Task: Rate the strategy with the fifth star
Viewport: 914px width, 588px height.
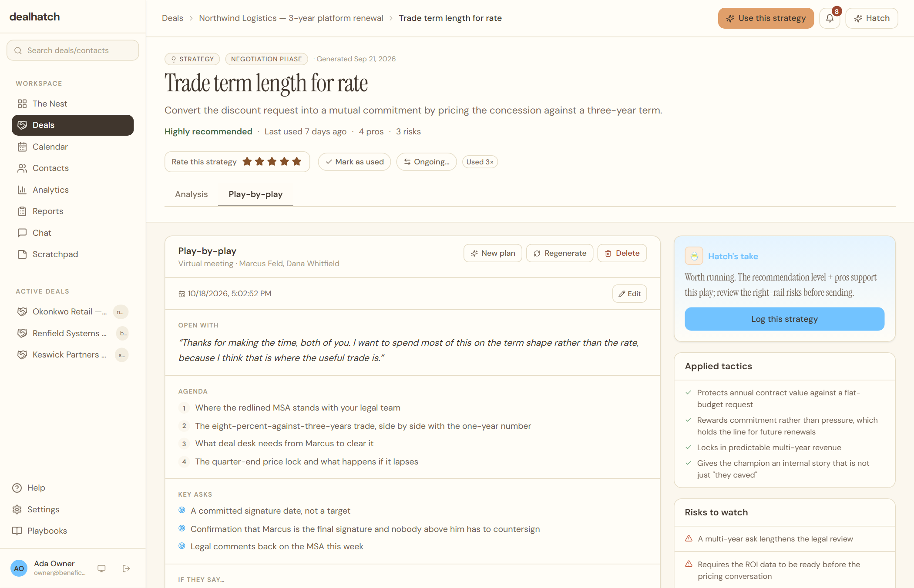Action: 297,162
